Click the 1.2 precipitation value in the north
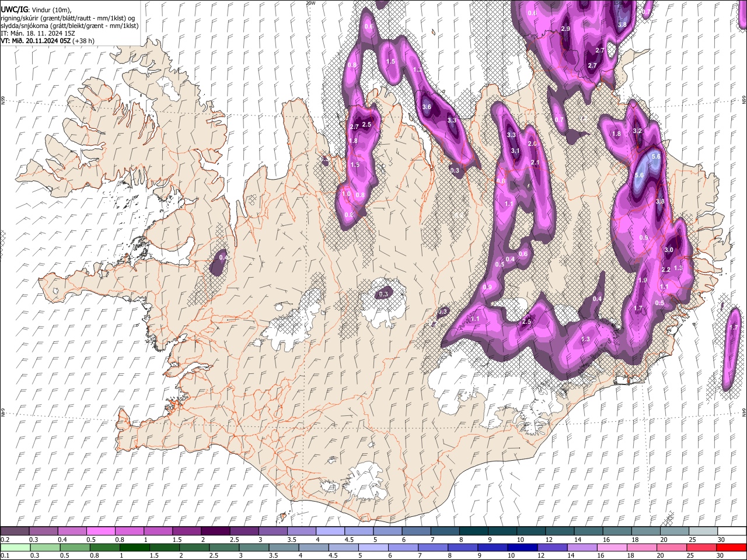Screen dimensions: 747x560 (x=417, y=69)
